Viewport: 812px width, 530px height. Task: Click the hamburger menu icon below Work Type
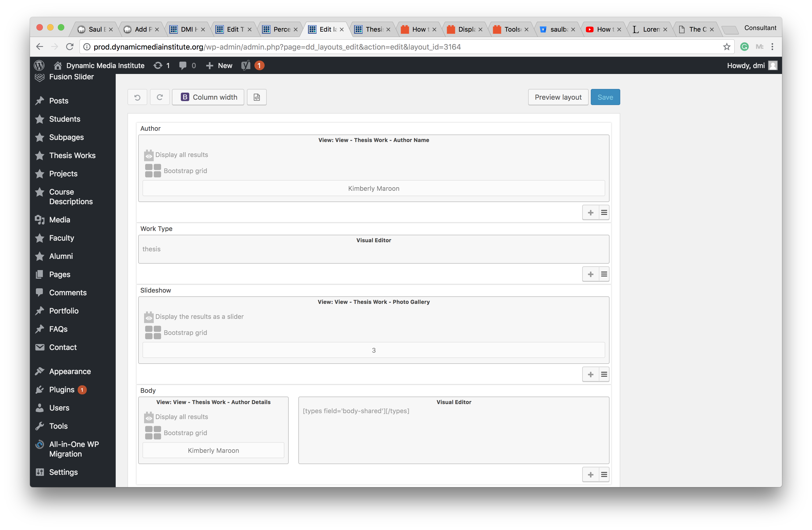click(604, 274)
